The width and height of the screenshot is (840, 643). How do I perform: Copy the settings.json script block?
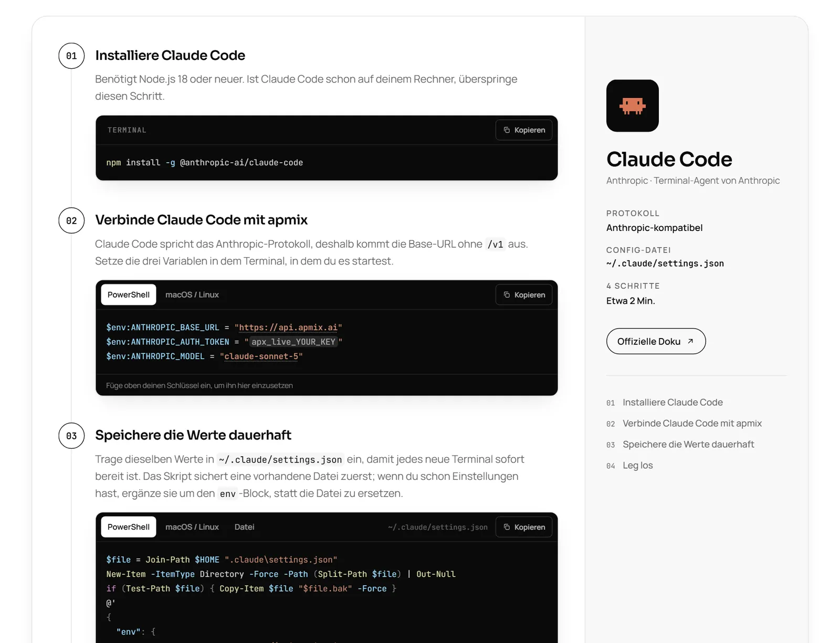coord(524,527)
